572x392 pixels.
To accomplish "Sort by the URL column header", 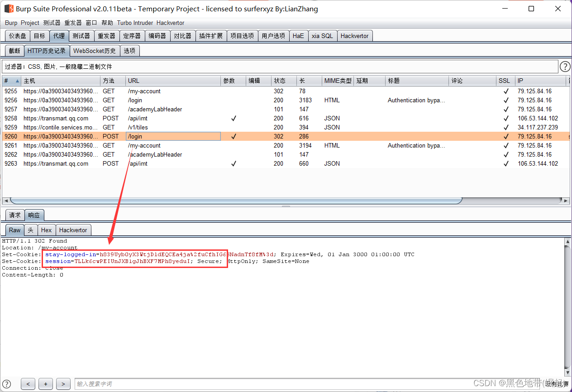I will click(173, 81).
